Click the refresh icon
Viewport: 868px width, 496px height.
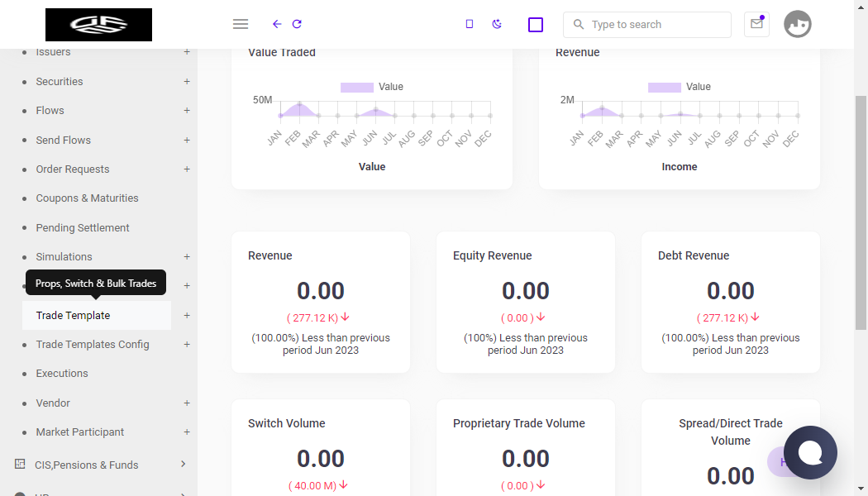click(x=297, y=24)
